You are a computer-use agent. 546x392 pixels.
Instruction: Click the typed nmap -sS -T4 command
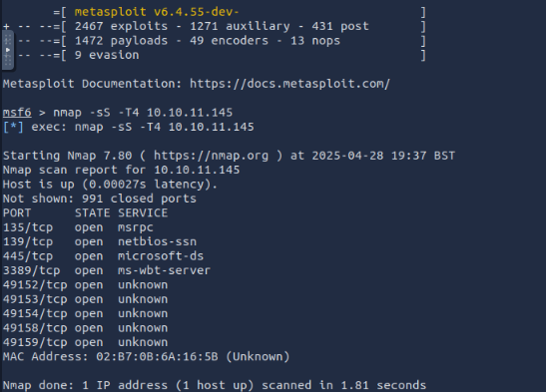coord(143,113)
